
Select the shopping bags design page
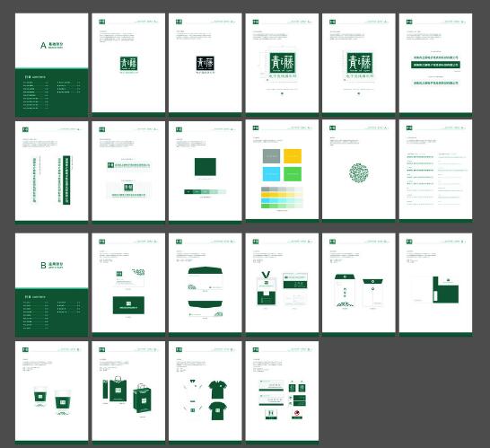[128, 392]
